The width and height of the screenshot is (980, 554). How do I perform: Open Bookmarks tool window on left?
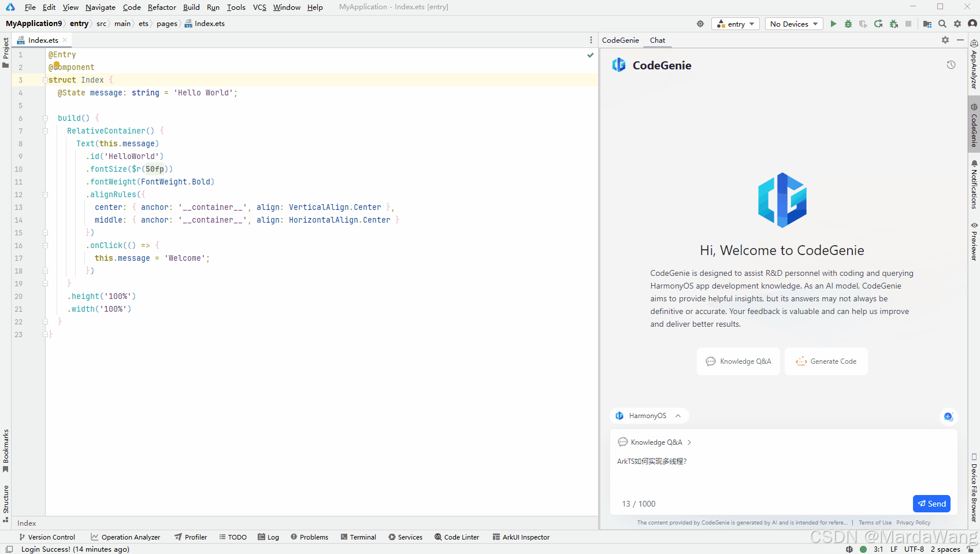[6, 450]
